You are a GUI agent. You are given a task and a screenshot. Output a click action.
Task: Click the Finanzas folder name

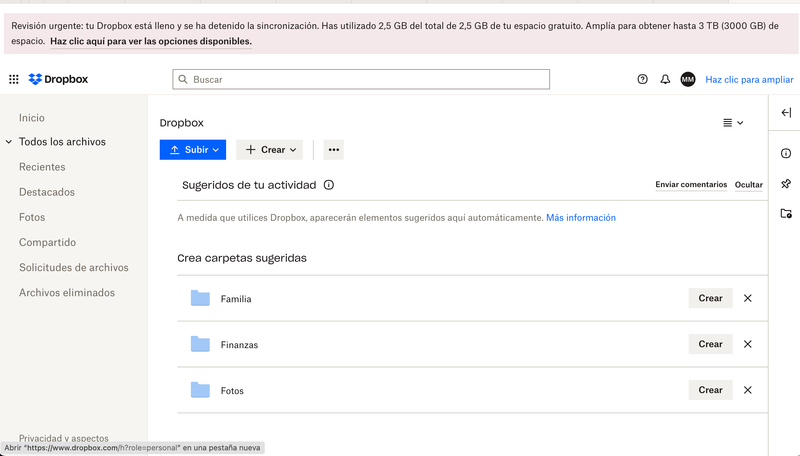click(239, 345)
